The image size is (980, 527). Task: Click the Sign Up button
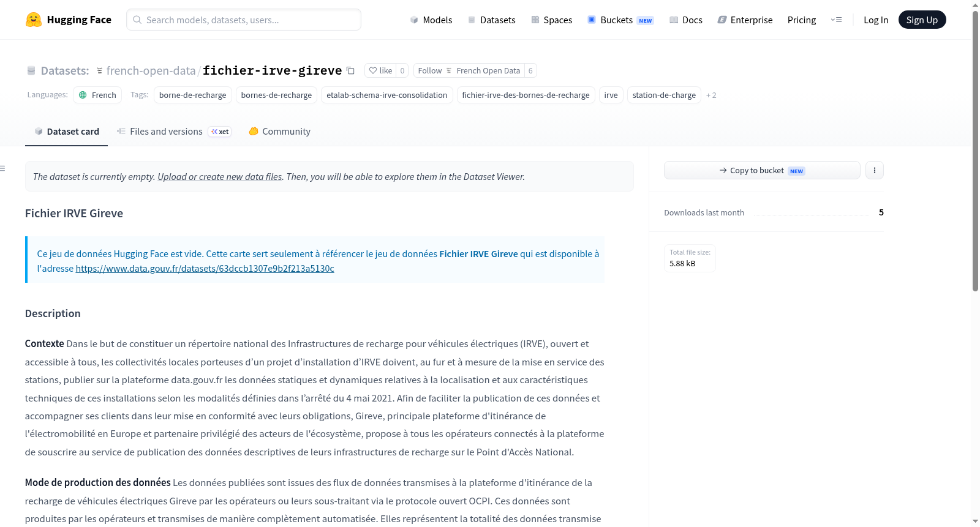click(922, 20)
